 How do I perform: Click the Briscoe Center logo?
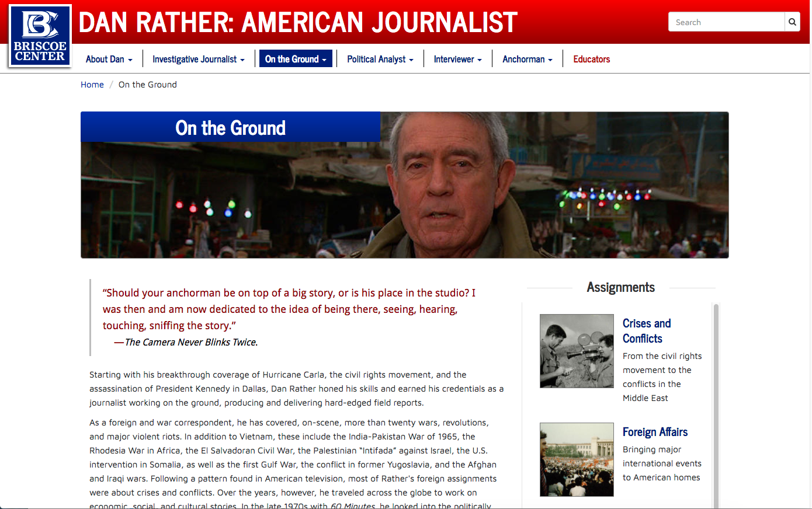pos(40,36)
